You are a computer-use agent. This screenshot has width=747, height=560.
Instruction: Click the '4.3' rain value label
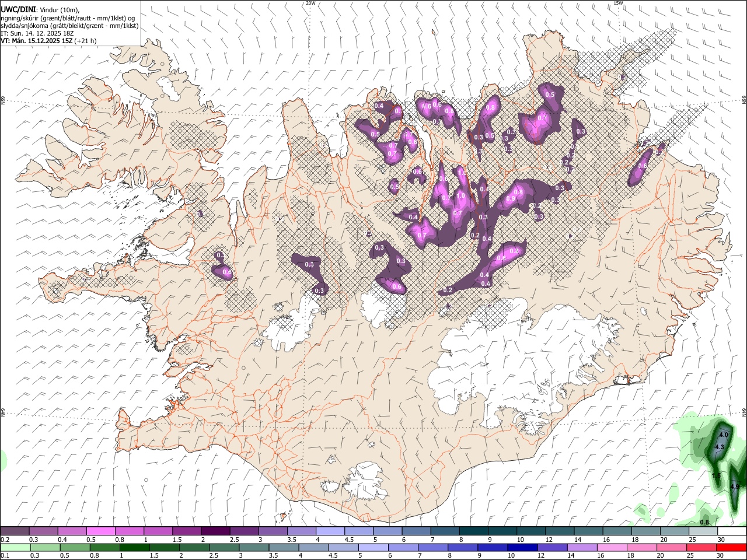tap(720, 447)
